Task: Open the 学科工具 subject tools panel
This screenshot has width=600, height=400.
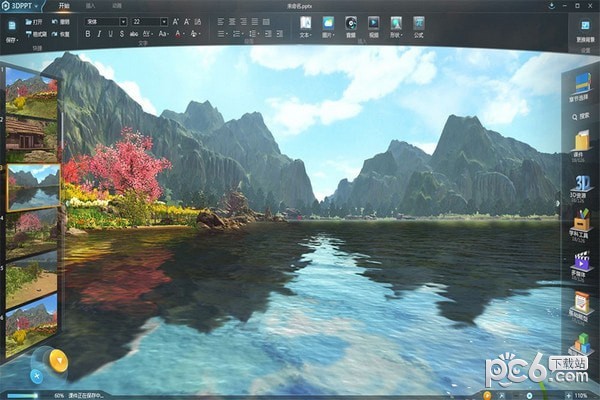Action: (582, 227)
